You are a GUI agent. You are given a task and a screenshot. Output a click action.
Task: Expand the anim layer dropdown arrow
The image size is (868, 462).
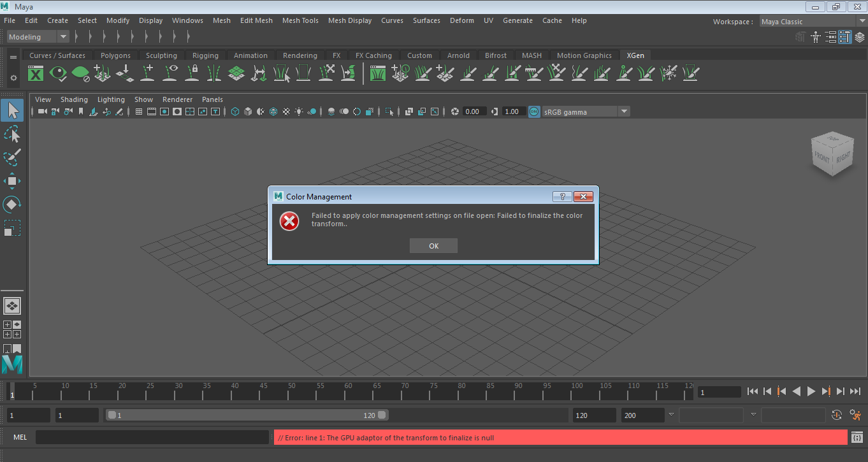click(753, 415)
